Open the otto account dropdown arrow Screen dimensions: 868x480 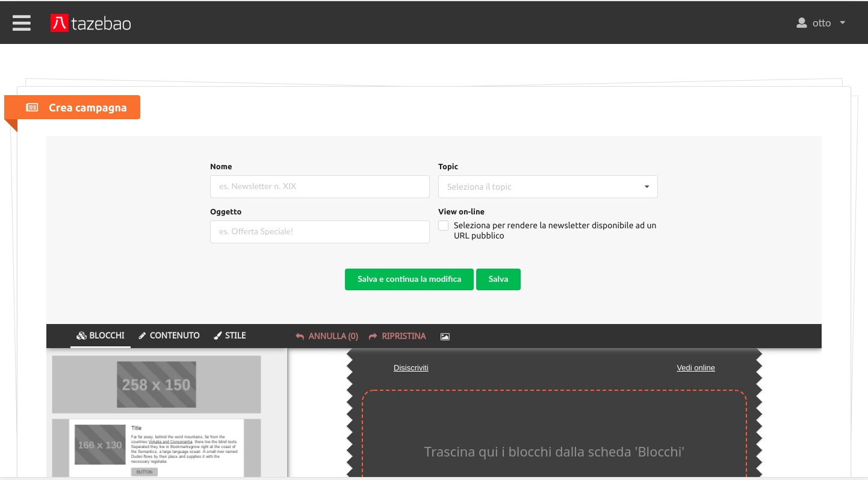(x=842, y=23)
